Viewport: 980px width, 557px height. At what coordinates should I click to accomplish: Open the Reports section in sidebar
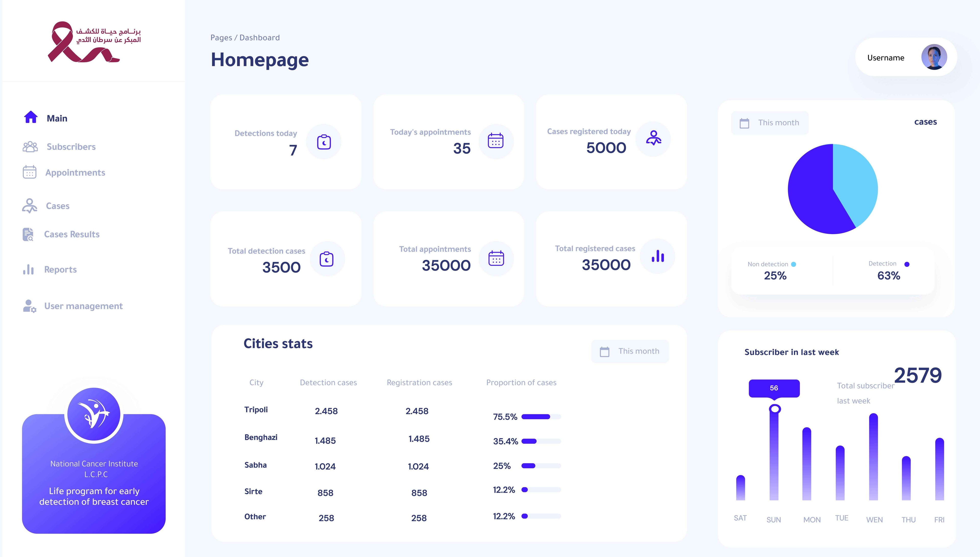pos(60,270)
